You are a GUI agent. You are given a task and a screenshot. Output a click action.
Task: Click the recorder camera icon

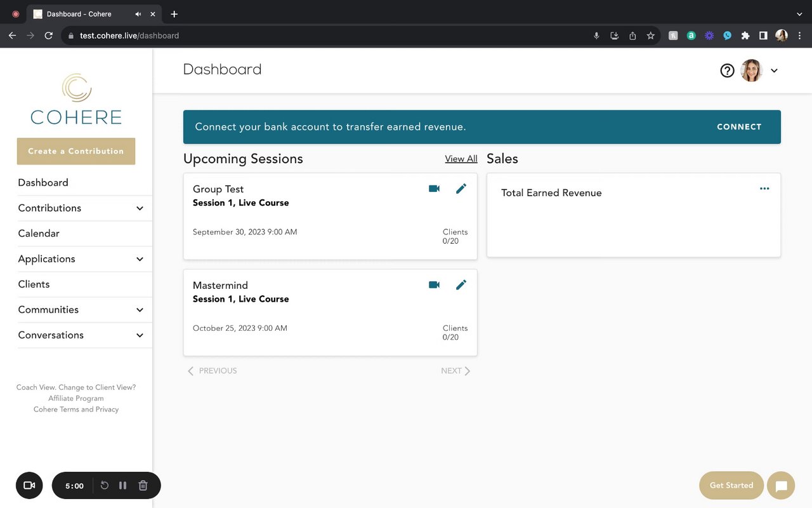[29, 486]
